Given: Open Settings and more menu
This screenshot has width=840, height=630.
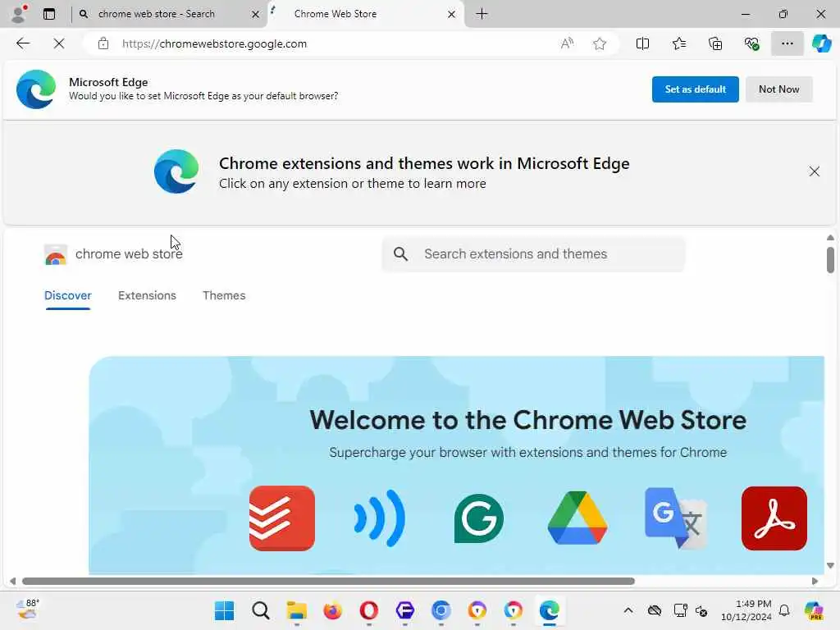Looking at the screenshot, I should point(787,43).
